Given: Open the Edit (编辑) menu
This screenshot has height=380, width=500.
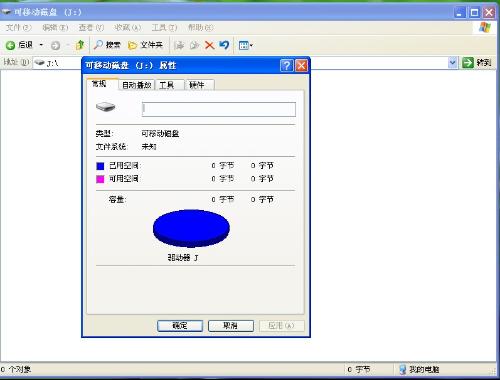Looking at the screenshot, I should coord(55,27).
